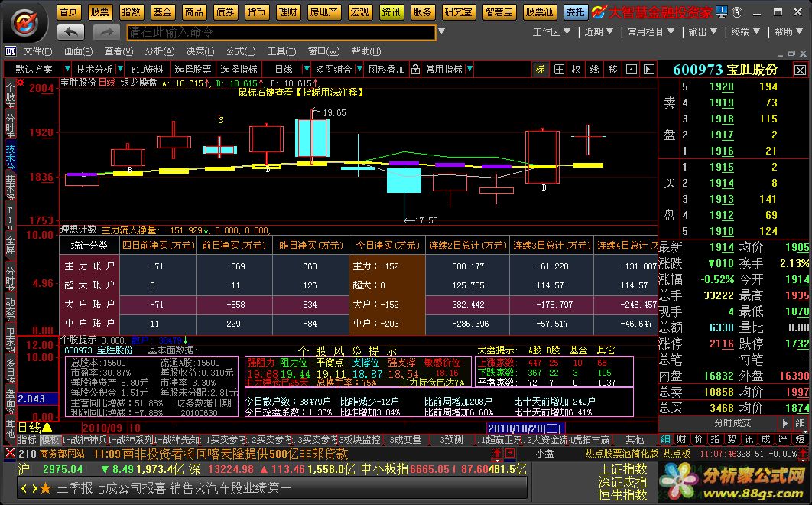Click the 首页 home button
The height and width of the screenshot is (505, 812).
[68, 11]
